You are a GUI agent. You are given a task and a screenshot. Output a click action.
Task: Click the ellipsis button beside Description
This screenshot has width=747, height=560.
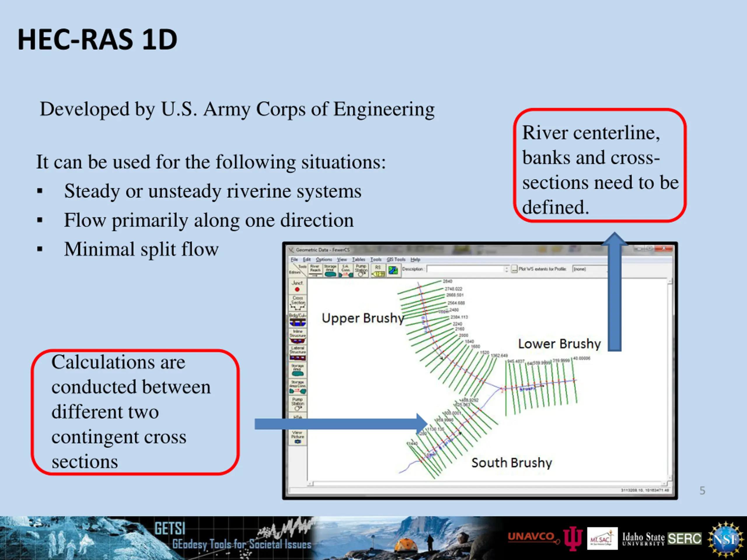(x=514, y=269)
